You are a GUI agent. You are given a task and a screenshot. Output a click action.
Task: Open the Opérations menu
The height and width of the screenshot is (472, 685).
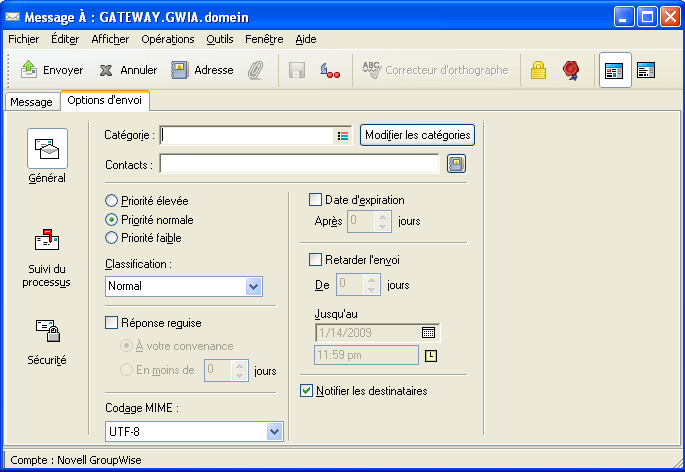click(x=168, y=39)
